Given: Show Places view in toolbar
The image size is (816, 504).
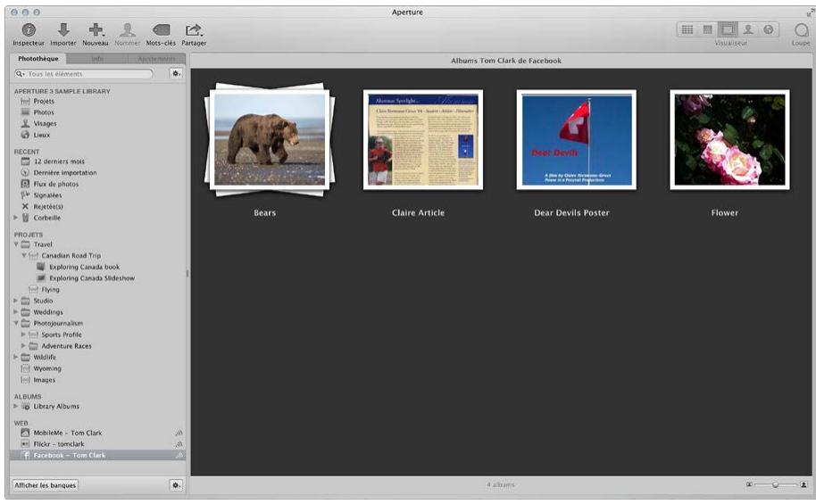Looking at the screenshot, I should point(768,29).
